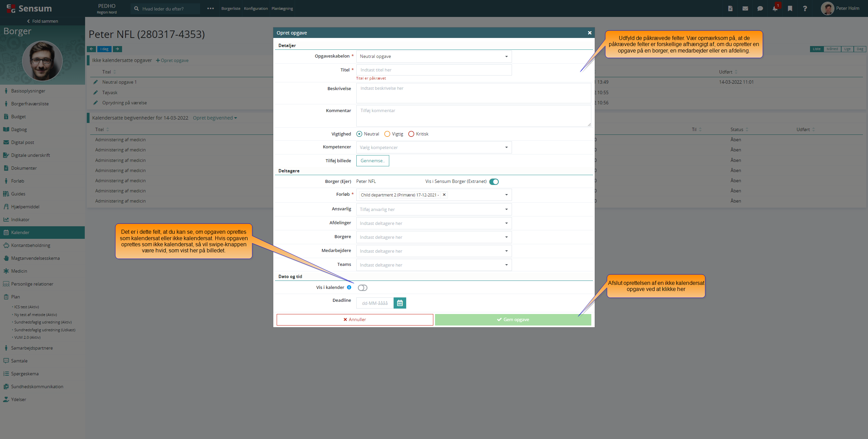Click the info icon beside Vis i kalender

[349, 287]
